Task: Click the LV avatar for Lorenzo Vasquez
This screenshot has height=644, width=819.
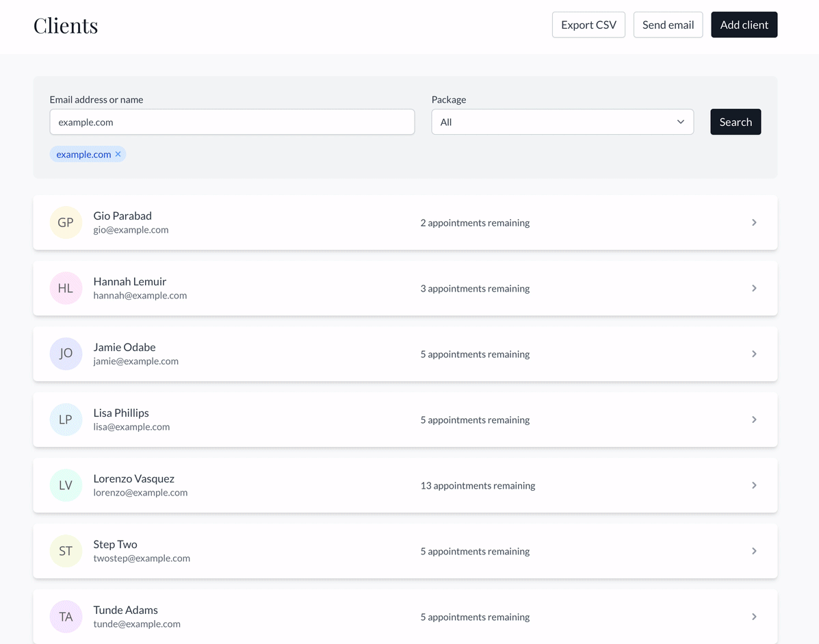Action: 66,485
